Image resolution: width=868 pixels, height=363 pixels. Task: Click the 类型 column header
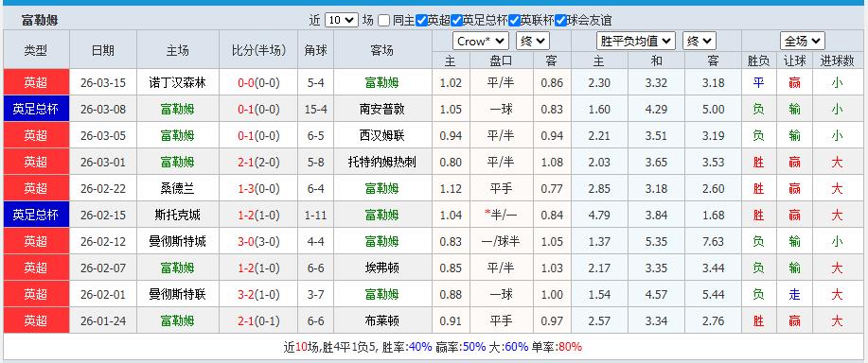click(x=36, y=50)
